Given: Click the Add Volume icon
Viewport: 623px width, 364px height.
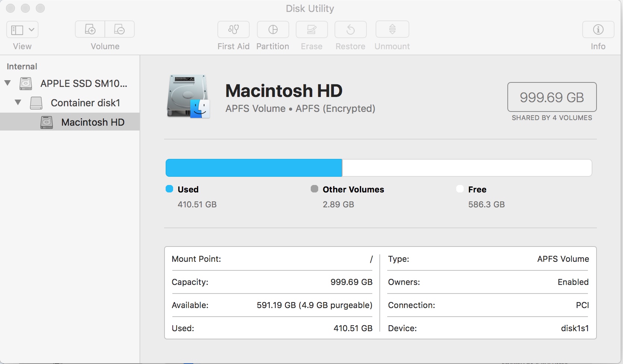Looking at the screenshot, I should tap(90, 29).
